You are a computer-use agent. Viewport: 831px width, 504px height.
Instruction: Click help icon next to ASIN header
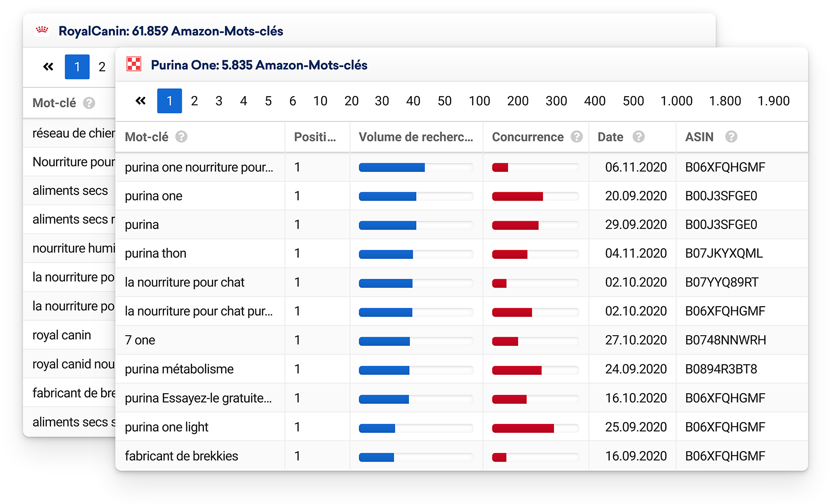731,137
